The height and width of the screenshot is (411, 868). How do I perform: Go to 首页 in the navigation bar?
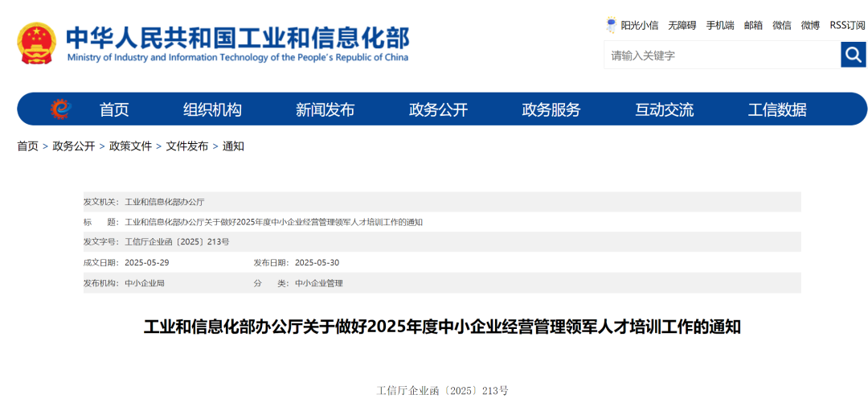coord(114,109)
